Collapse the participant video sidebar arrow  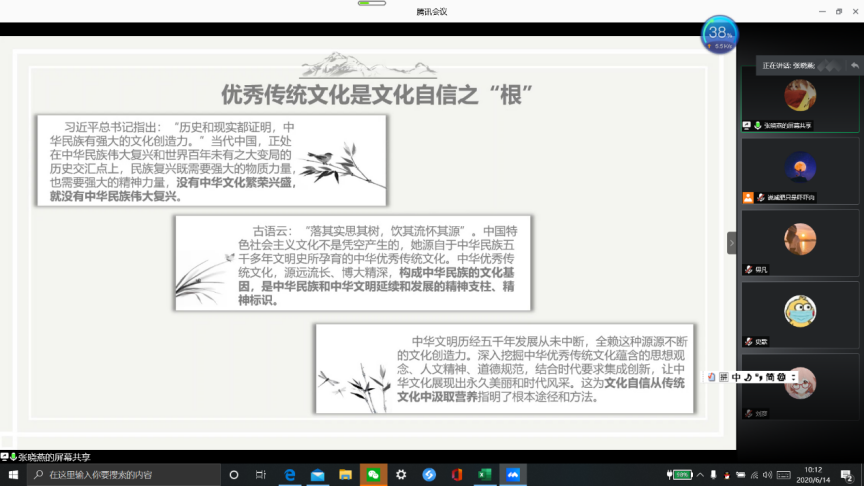click(x=731, y=242)
